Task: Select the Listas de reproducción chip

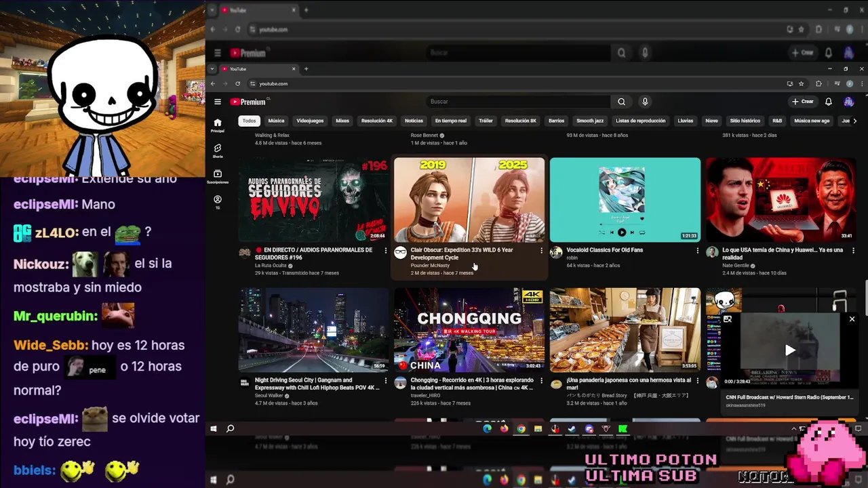Action: pos(640,121)
